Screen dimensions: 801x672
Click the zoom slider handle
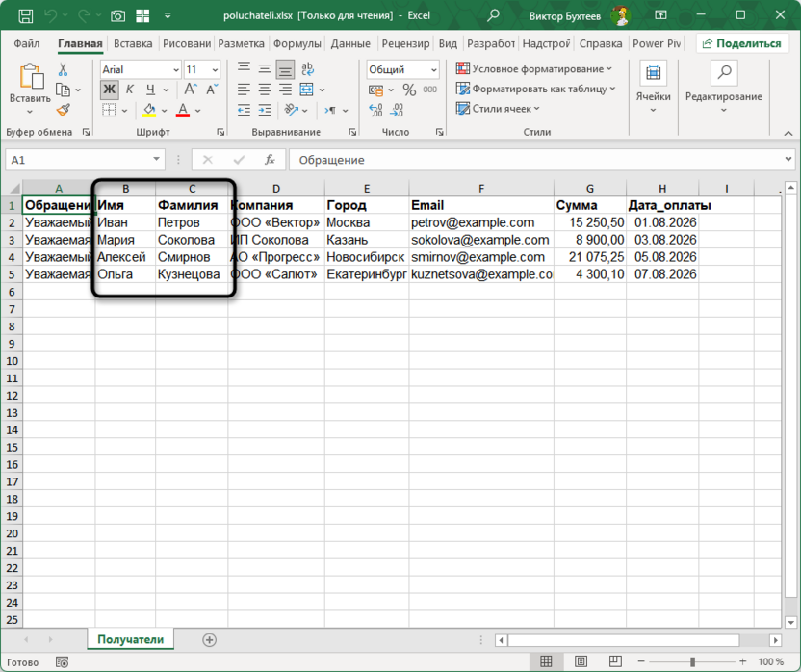point(692,661)
